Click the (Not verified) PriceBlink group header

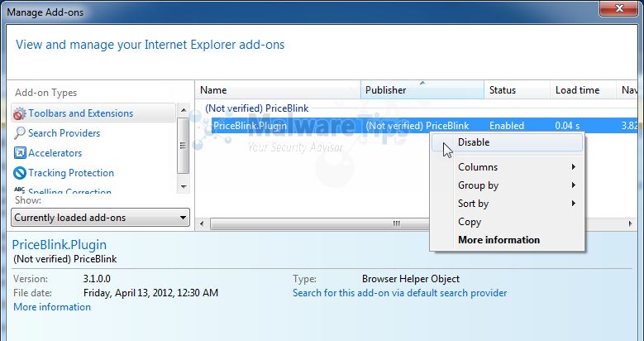point(257,108)
